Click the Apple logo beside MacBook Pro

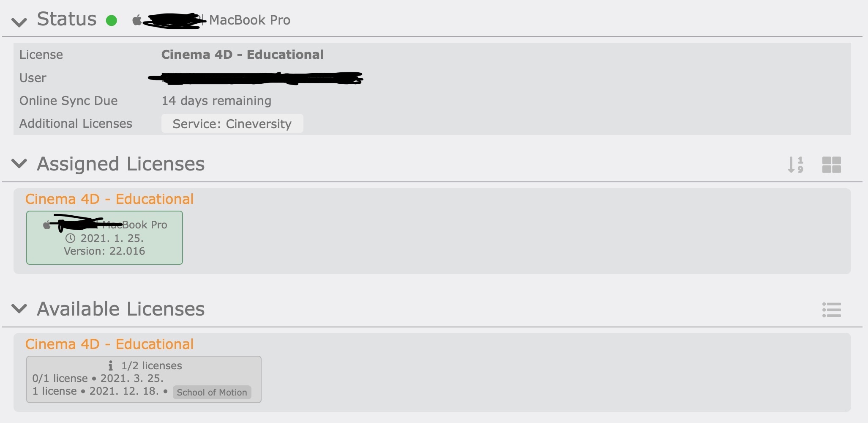click(137, 20)
